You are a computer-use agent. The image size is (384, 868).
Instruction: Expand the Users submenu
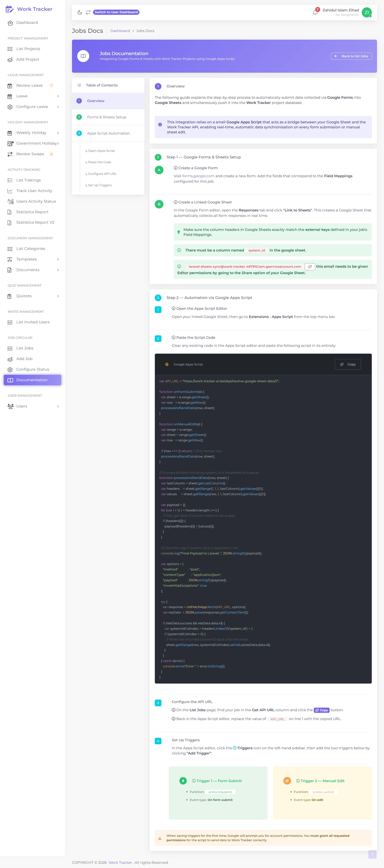pyautogui.click(x=58, y=406)
